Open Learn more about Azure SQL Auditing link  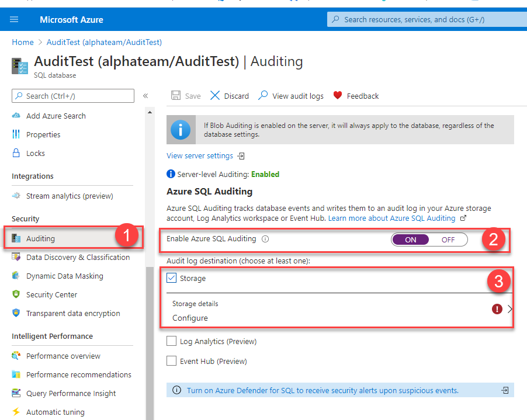click(391, 218)
